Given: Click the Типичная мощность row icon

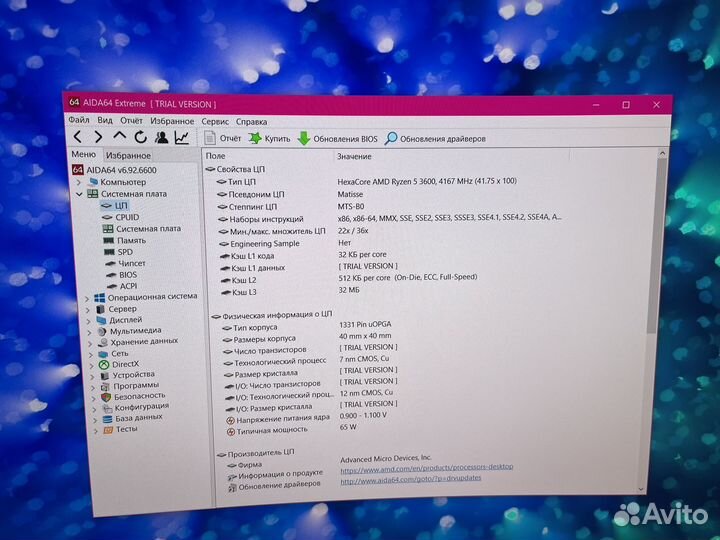Looking at the screenshot, I should point(231,432).
